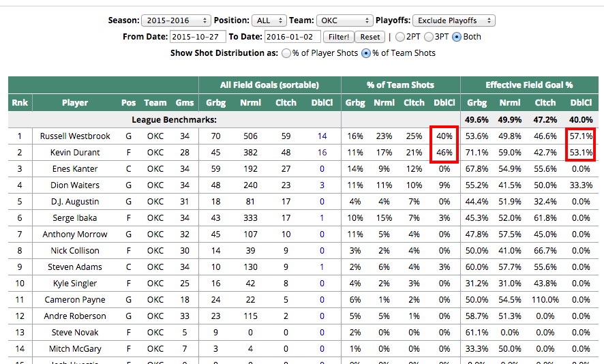Click the Nick Collison player name
The height and width of the screenshot is (364, 604).
(x=75, y=251)
